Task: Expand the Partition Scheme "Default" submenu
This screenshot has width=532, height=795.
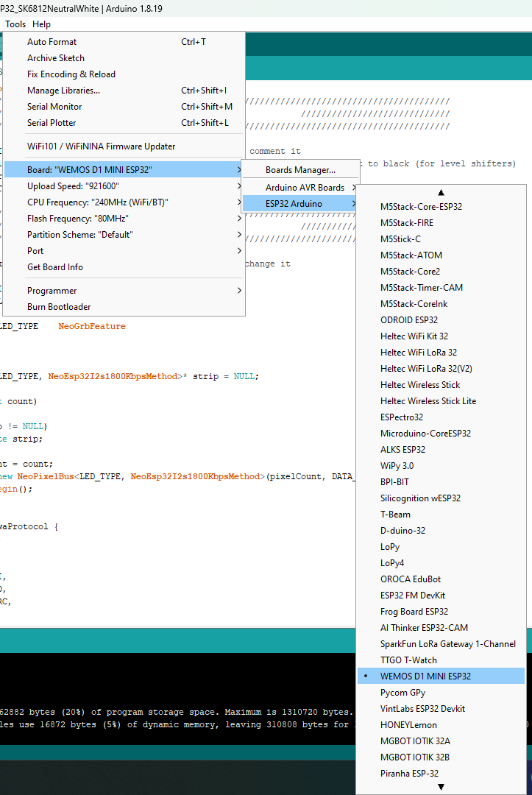Action: click(x=124, y=234)
